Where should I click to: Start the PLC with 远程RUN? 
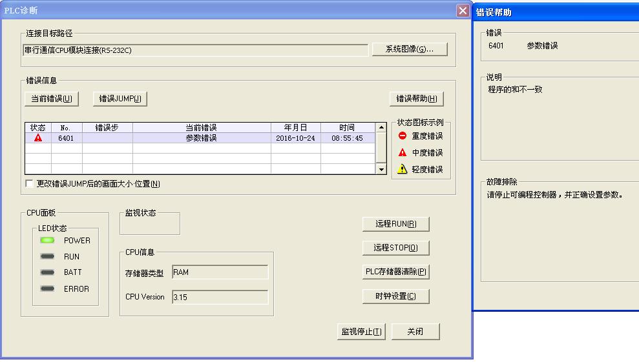(x=396, y=224)
